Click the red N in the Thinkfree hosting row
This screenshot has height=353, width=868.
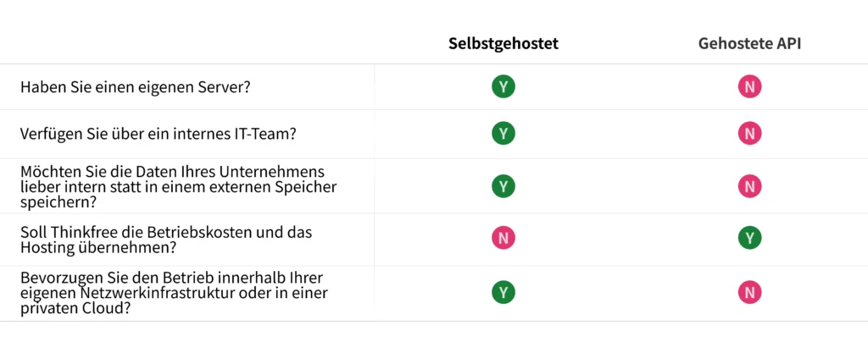(x=504, y=238)
